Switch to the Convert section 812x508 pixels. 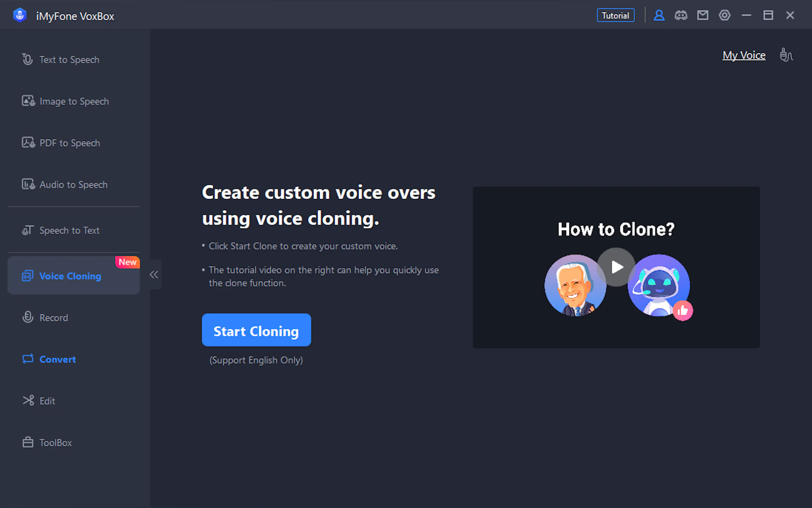tap(58, 359)
